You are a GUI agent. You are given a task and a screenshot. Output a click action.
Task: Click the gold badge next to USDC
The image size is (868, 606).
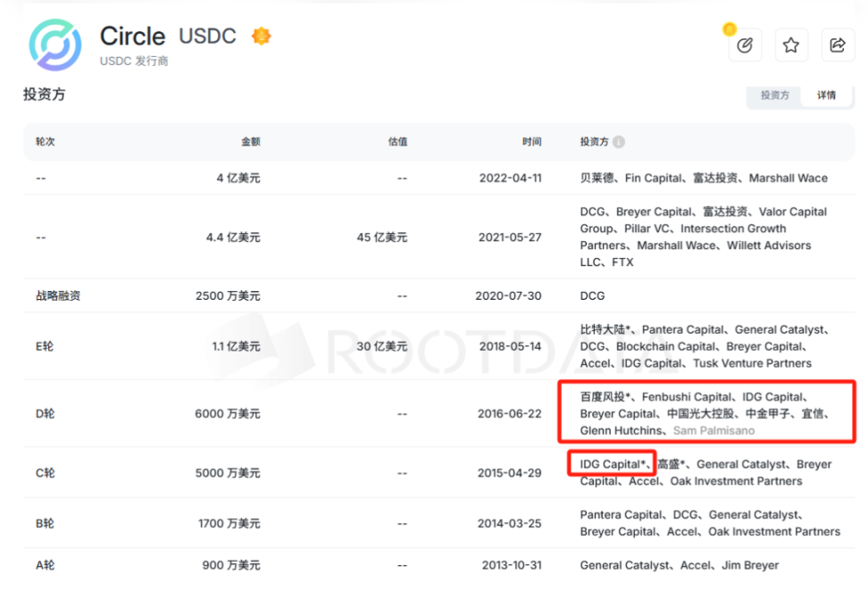click(x=261, y=37)
